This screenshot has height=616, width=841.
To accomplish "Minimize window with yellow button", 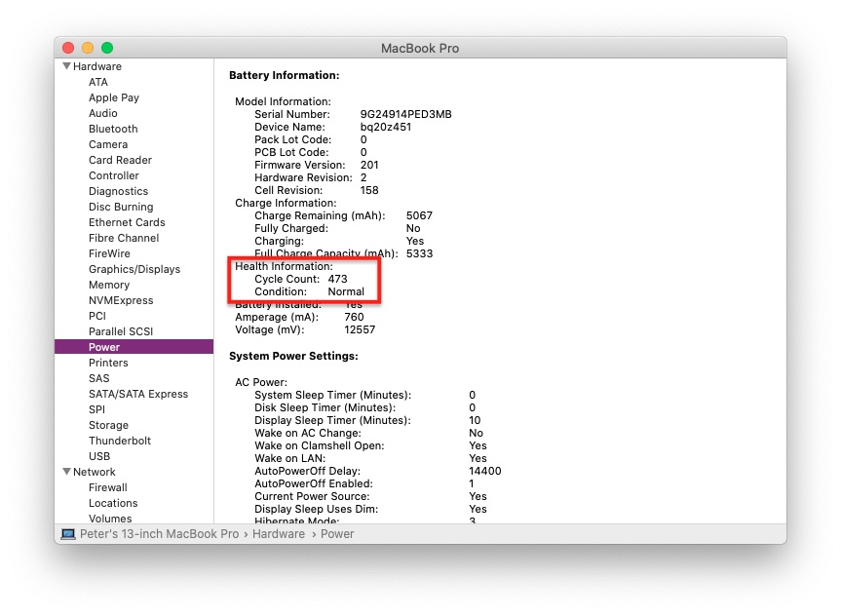I will (88, 48).
